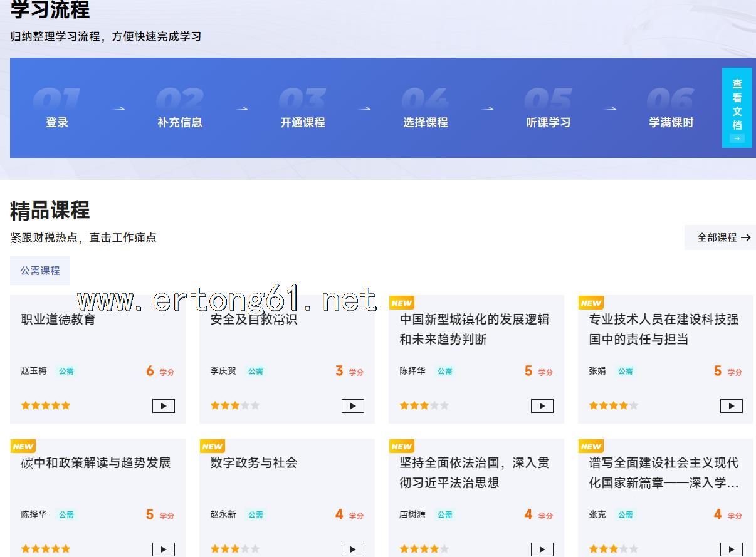Play the 碳中和政策解读与趋势发展 course
This screenshot has height=557, width=756.
click(x=163, y=549)
